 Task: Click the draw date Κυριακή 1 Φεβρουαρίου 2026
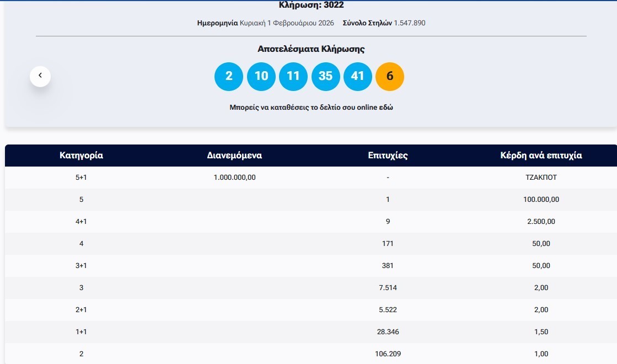pyautogui.click(x=287, y=23)
